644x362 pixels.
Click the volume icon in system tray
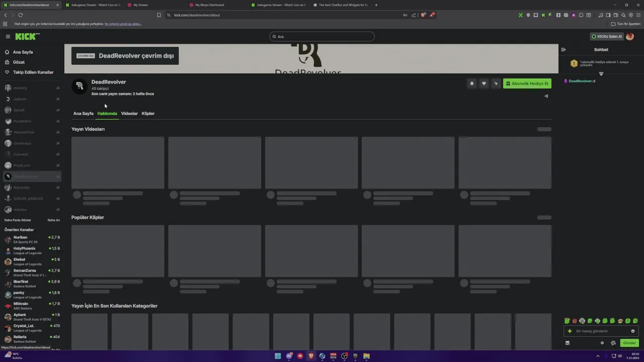(620, 356)
